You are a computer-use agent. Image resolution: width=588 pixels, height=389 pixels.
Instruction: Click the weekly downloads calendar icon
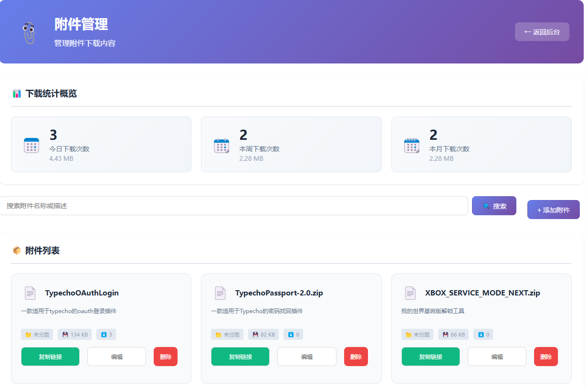tap(221, 145)
